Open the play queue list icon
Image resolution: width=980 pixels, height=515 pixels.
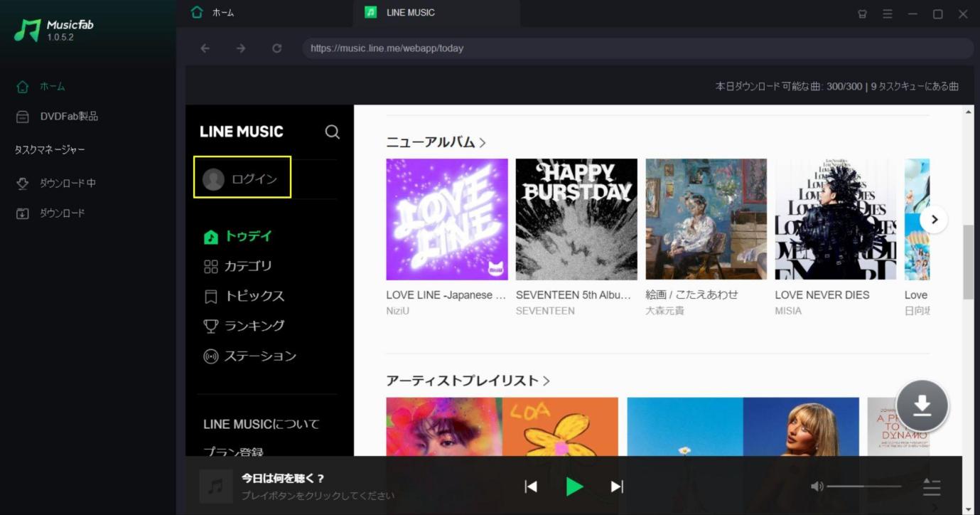932,487
